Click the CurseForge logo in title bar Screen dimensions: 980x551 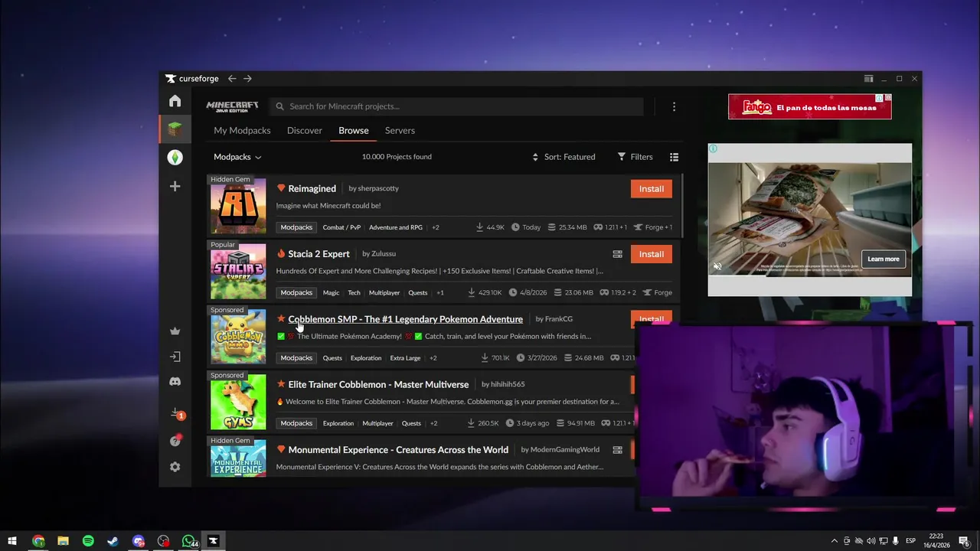(192, 78)
